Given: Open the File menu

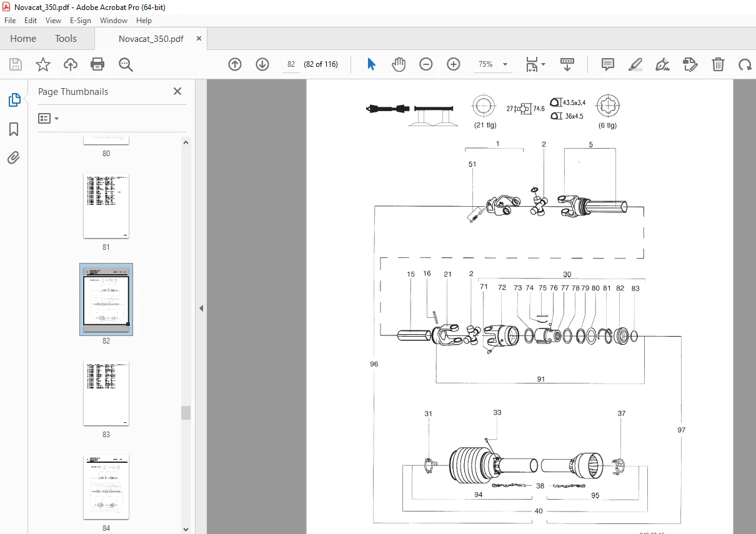Looking at the screenshot, I should 10,21.
